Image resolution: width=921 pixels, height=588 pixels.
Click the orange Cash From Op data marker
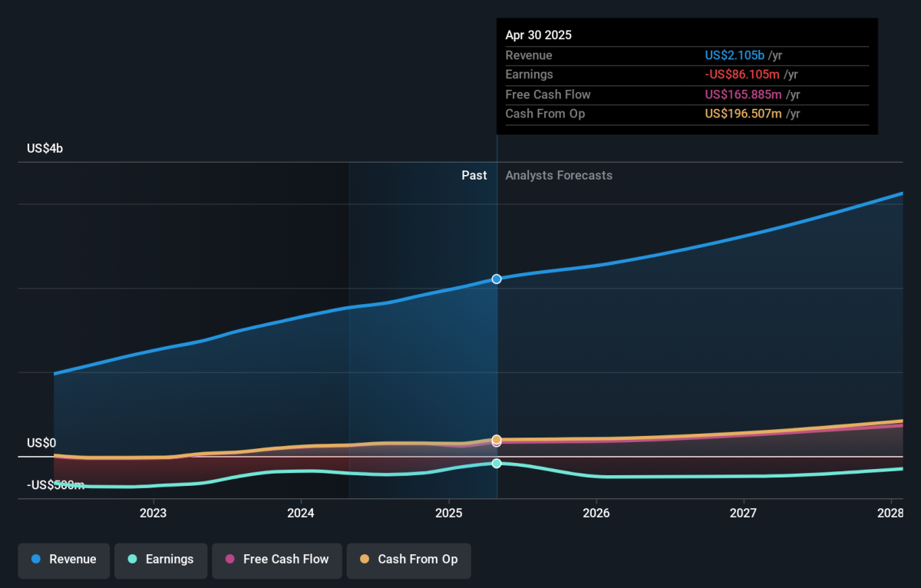coord(497,439)
